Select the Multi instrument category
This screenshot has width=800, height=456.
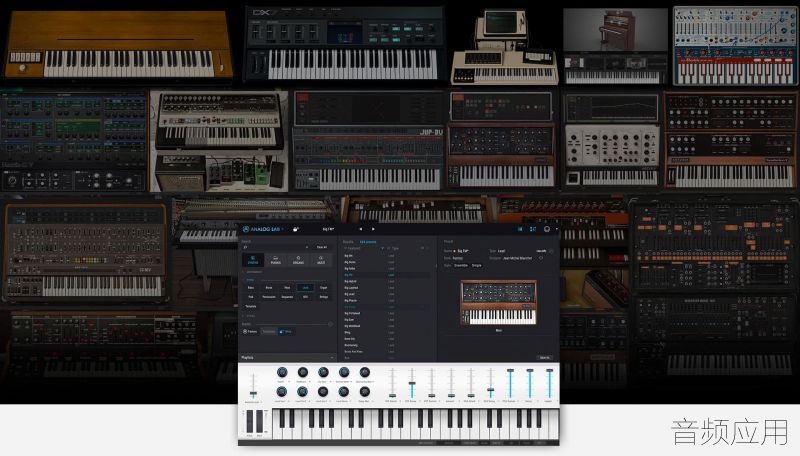321,260
